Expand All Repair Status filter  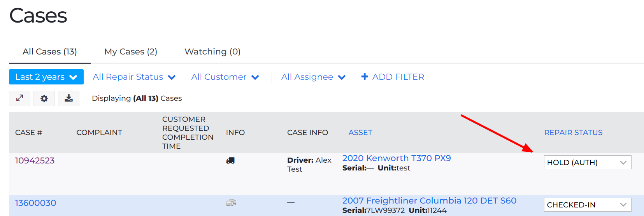tap(134, 77)
